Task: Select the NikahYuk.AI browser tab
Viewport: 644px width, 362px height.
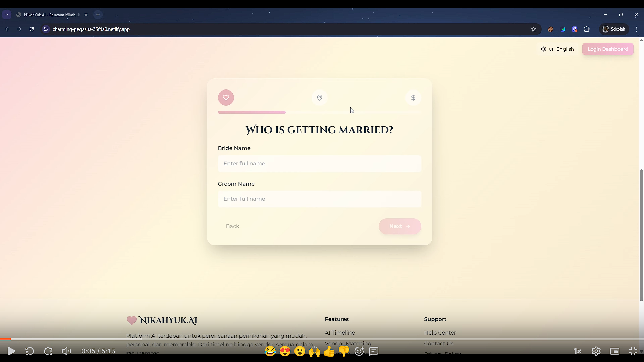Action: coord(51,15)
